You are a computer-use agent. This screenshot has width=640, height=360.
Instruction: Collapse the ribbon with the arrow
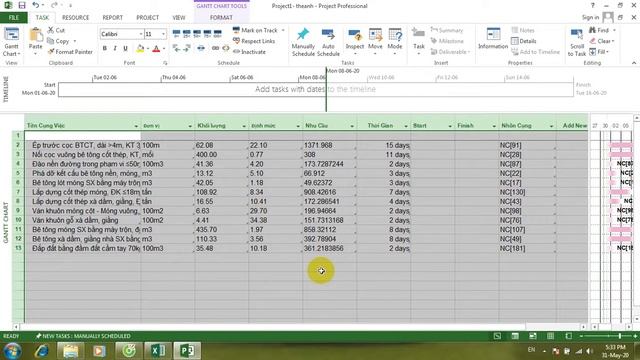point(634,63)
